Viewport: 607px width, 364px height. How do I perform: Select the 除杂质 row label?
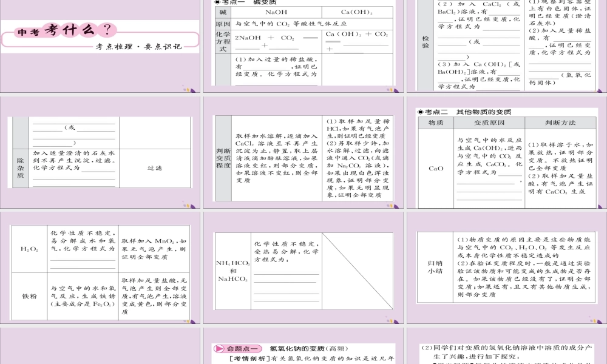20,168
